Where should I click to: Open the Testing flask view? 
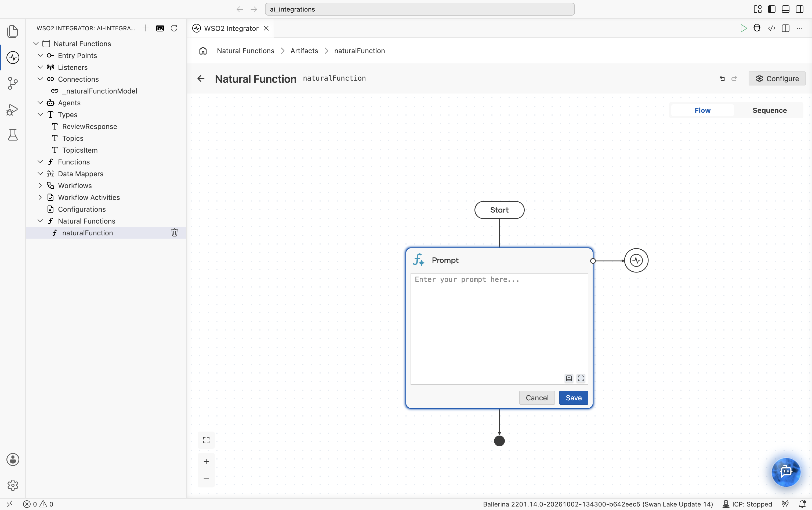(13, 135)
